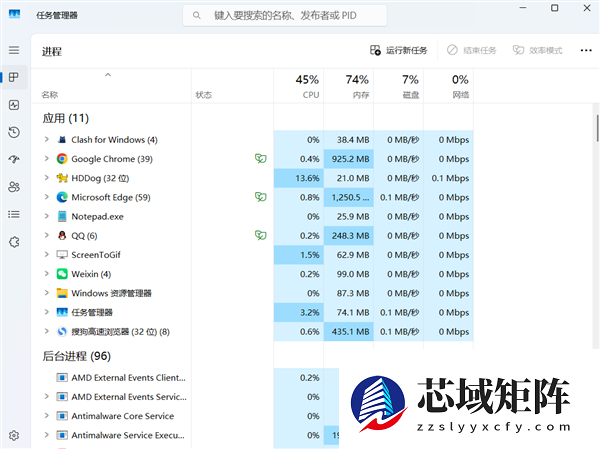Sort by 磁盘 column header

click(399, 86)
